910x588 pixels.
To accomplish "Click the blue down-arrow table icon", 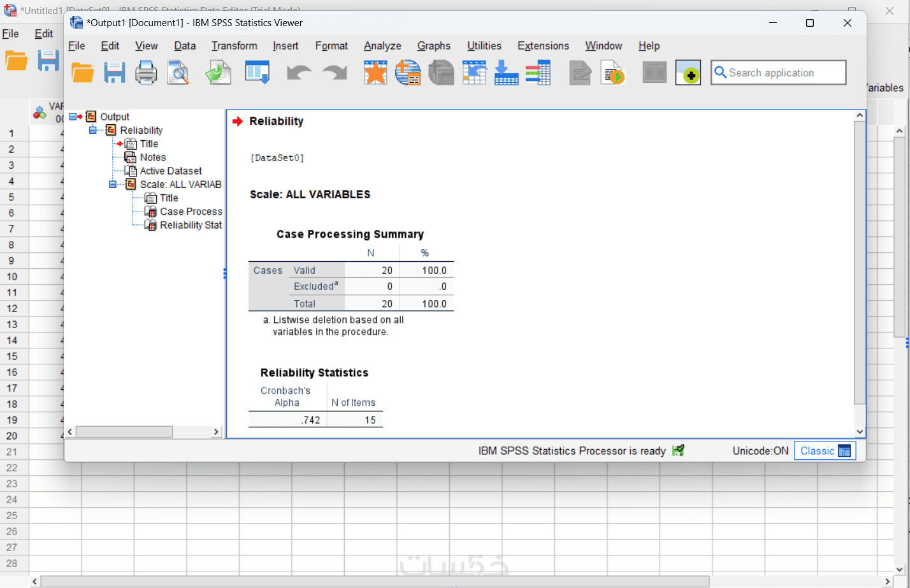I will [507, 73].
